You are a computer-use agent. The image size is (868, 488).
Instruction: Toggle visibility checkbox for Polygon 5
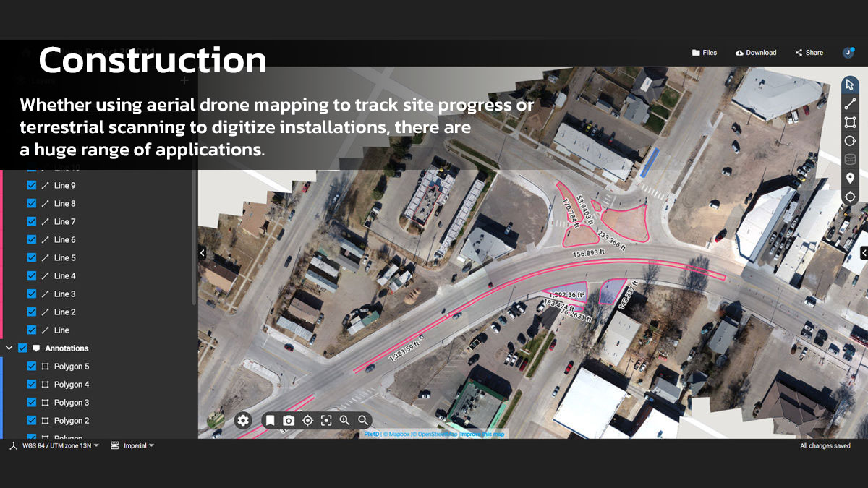pyautogui.click(x=31, y=366)
